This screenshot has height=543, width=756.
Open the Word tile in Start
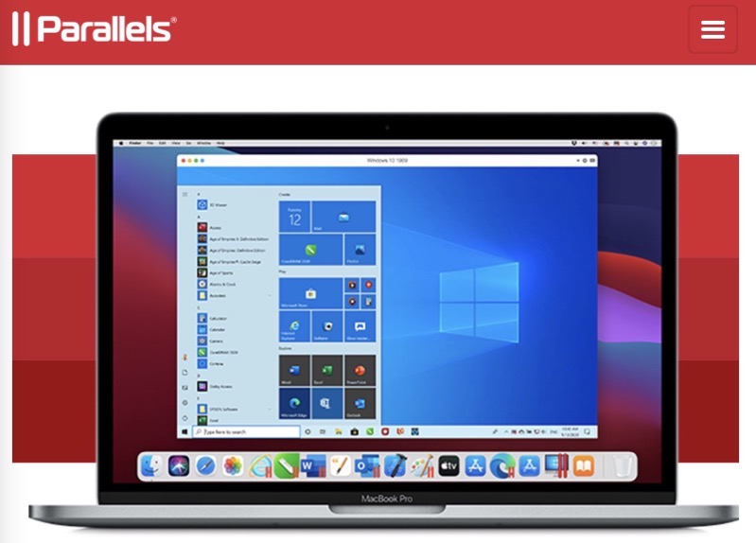(x=294, y=370)
